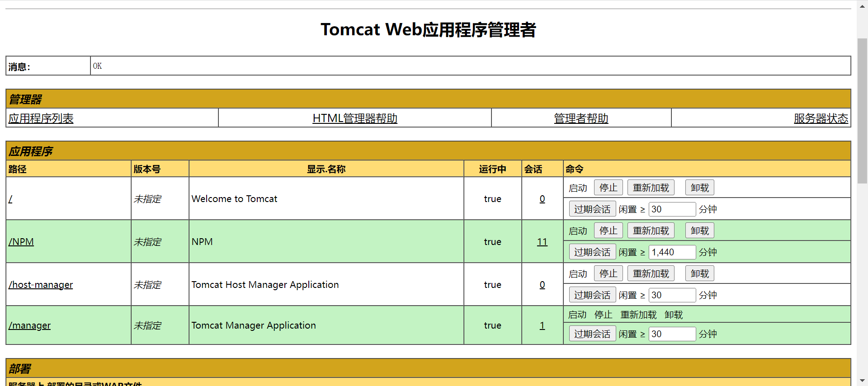Image resolution: width=868 pixels, height=386 pixels.
Task: Open the /manager path link
Action: [x=29, y=325]
